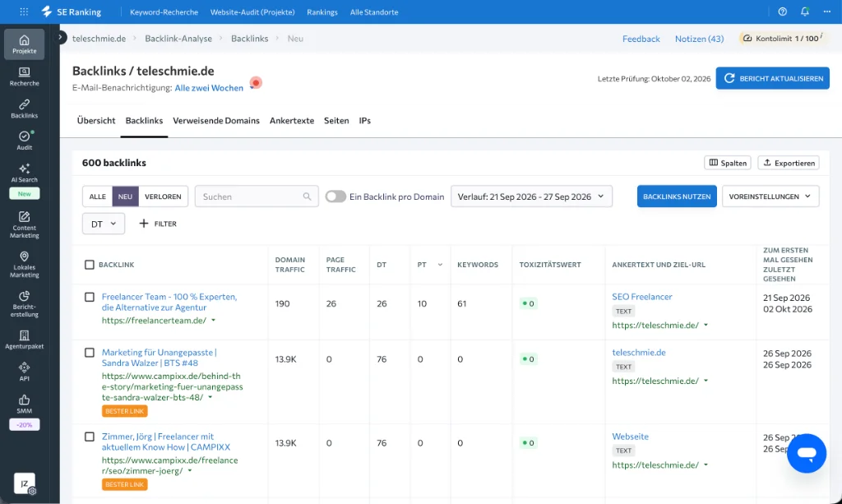This screenshot has height=504, width=842.
Task: Open API in the sidebar
Action: coord(24,372)
